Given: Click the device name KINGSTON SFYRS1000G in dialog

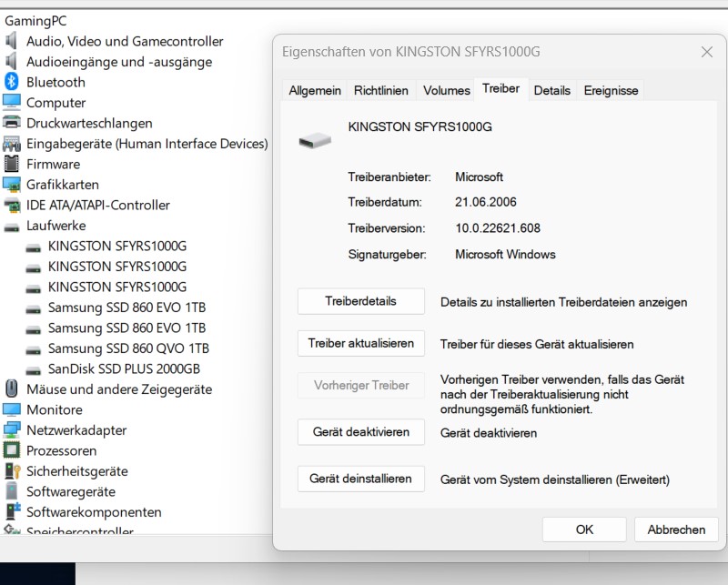Looking at the screenshot, I should tap(420, 127).
